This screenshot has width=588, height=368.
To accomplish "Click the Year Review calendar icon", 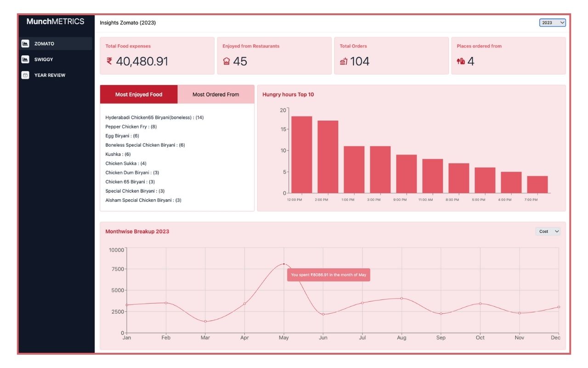I will click(25, 75).
